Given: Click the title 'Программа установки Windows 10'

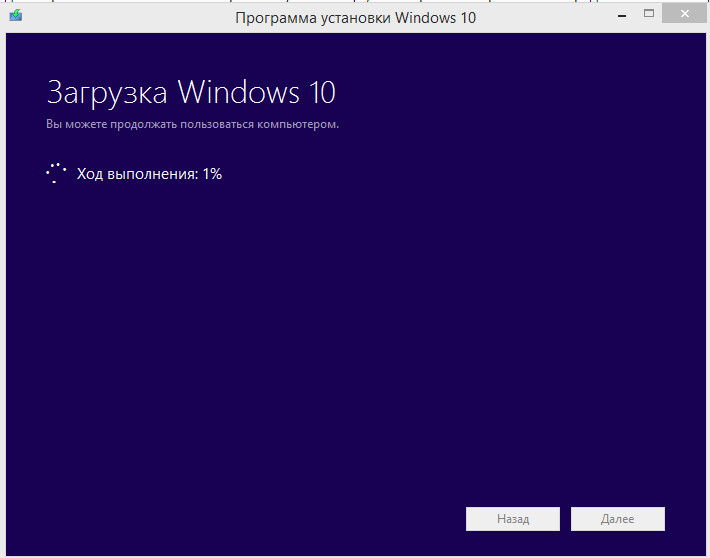Looking at the screenshot, I should click(x=355, y=18).
